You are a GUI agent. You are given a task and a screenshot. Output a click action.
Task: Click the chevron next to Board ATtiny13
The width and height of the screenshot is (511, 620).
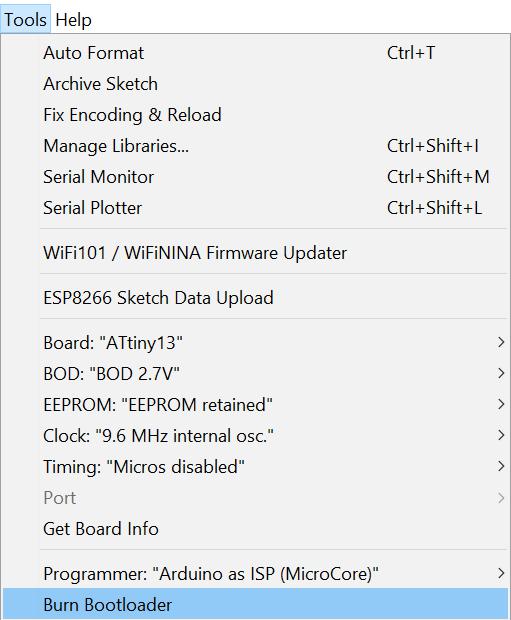pyautogui.click(x=501, y=342)
